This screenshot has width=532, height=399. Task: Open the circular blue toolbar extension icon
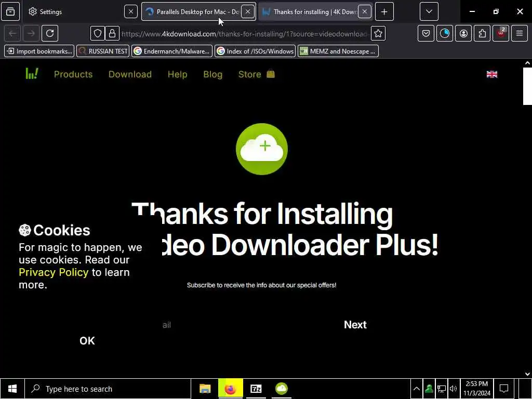click(x=445, y=34)
